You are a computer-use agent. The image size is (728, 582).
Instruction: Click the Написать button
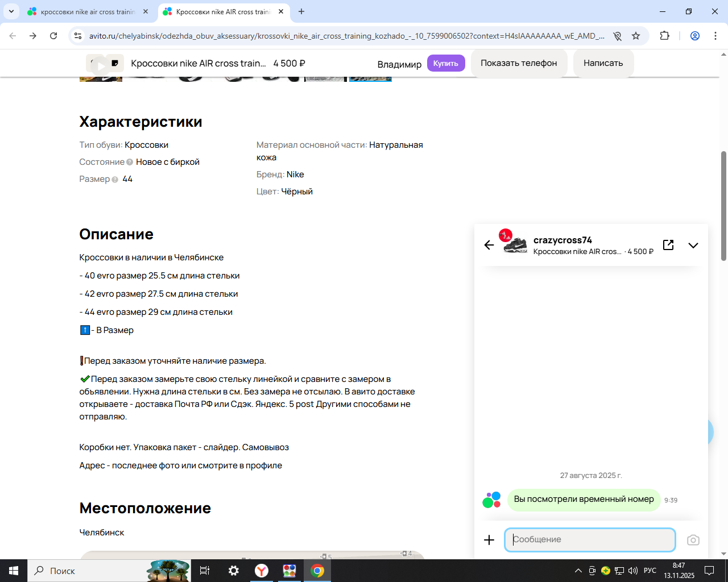(x=603, y=63)
